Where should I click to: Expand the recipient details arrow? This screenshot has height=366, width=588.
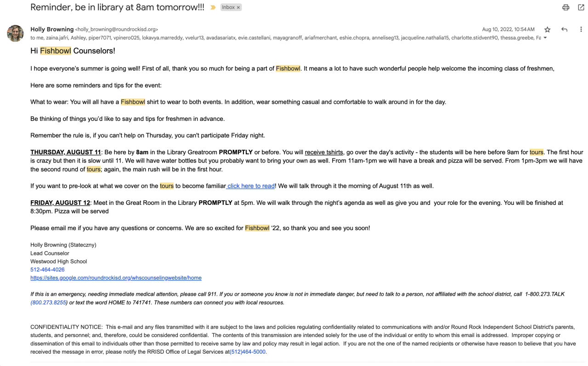545,38
